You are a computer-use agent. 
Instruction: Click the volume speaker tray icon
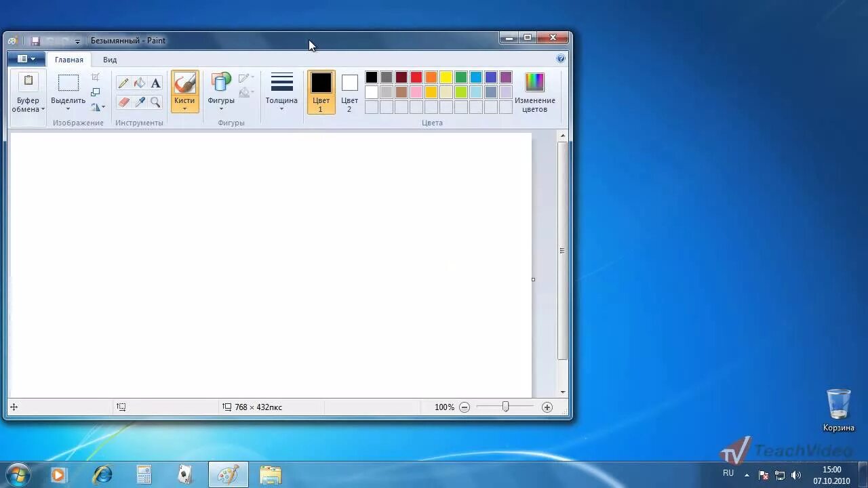pyautogui.click(x=796, y=475)
